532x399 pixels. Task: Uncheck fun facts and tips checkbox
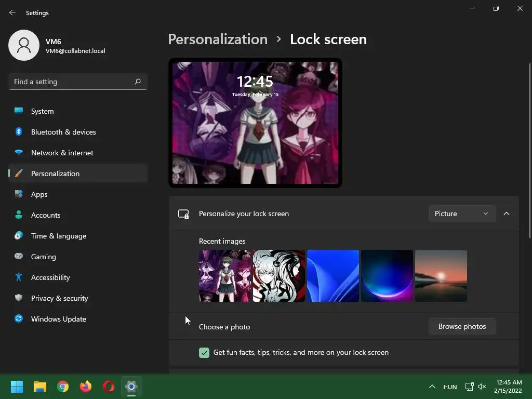click(204, 353)
